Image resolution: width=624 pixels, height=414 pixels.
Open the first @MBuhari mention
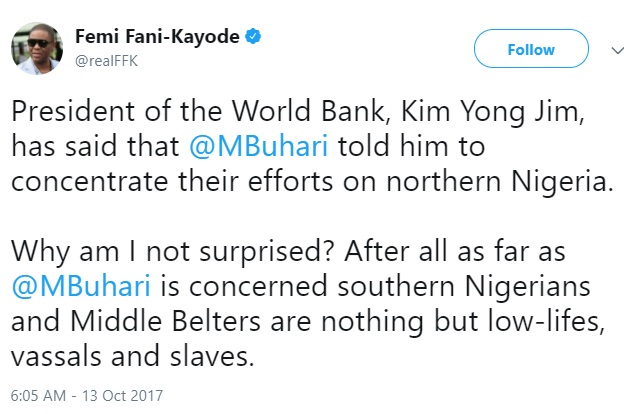point(258,146)
